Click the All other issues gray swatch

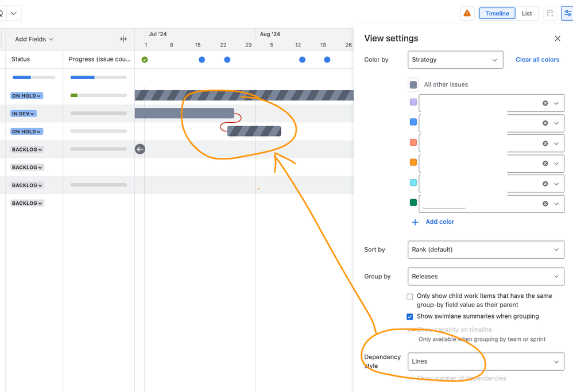coord(413,85)
